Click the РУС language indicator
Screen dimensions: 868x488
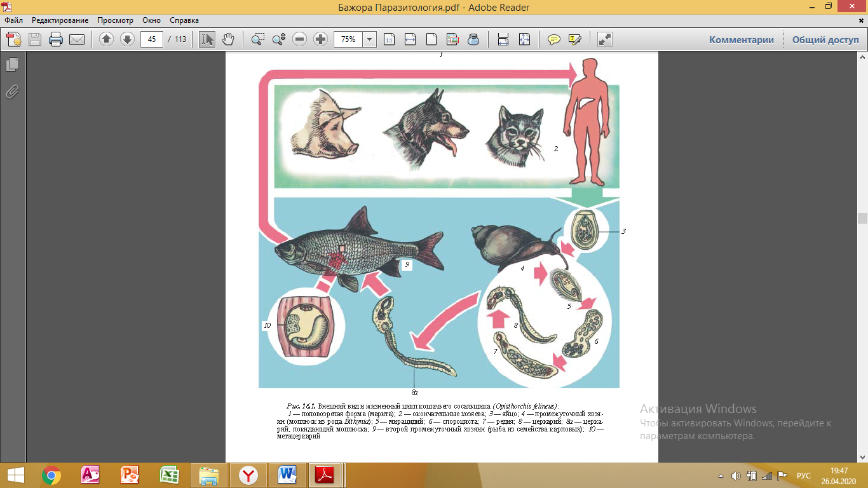tap(803, 475)
